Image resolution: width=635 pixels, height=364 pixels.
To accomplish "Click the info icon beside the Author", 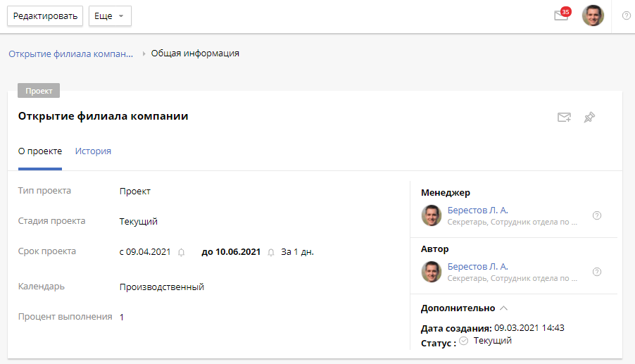I will coord(597,272).
